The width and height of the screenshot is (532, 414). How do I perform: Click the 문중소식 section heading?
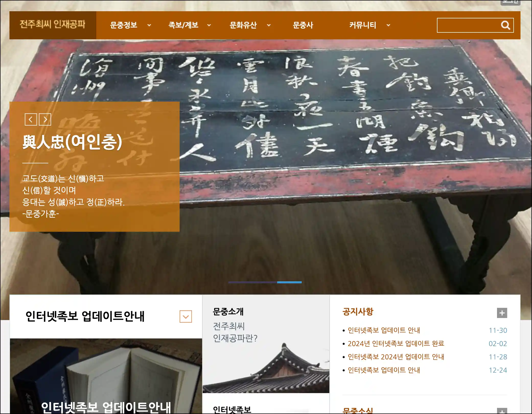point(358,410)
